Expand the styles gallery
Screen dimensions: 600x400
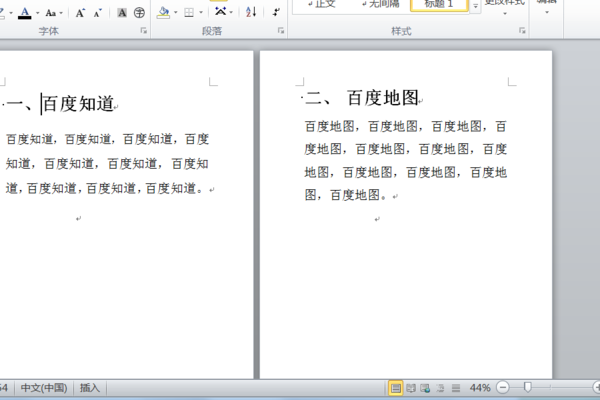(475, 6)
